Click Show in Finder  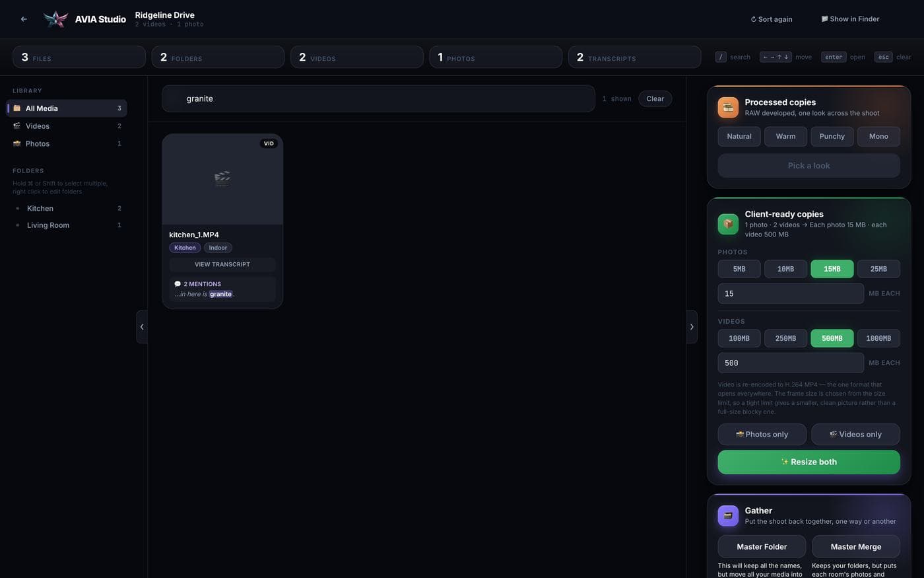pos(850,19)
